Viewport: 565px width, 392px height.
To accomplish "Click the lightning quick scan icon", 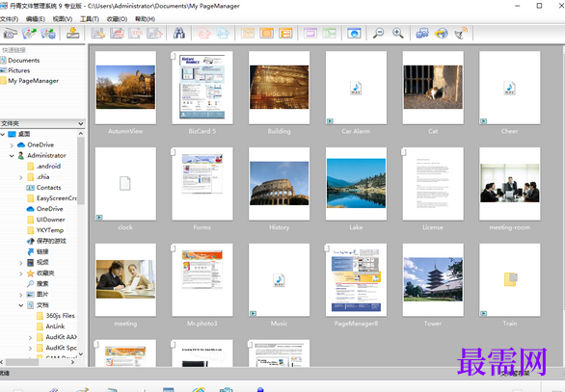I will [72, 34].
